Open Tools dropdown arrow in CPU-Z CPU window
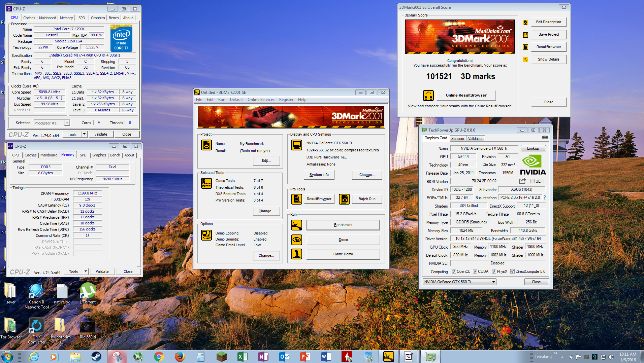 pyautogui.click(x=84, y=134)
